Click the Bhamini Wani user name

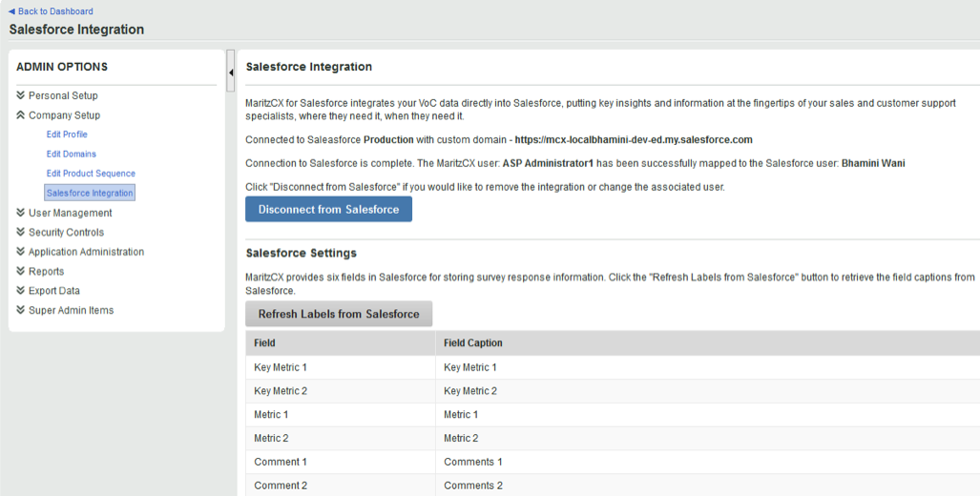873,164
